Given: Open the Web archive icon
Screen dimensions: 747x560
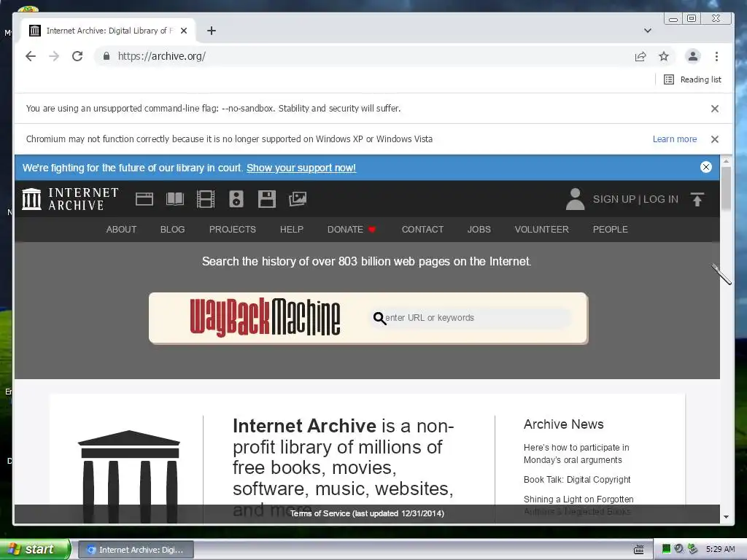Looking at the screenshot, I should [x=144, y=199].
